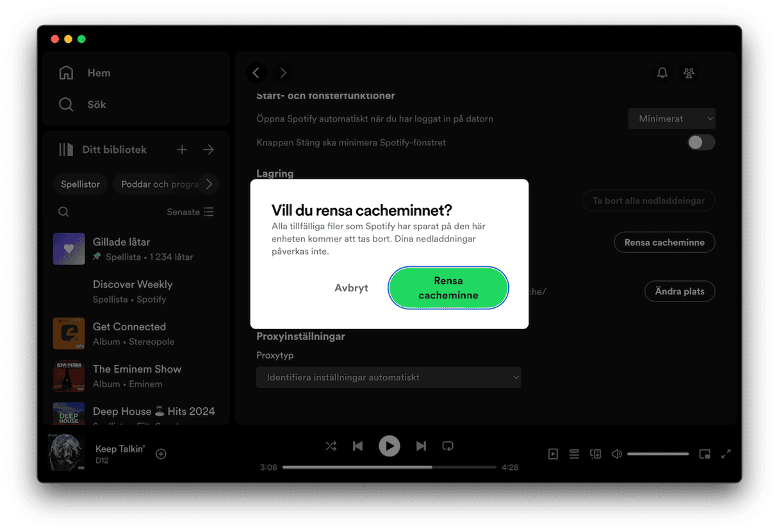
Task: Search within library magnifier icon
Action: 63,212
